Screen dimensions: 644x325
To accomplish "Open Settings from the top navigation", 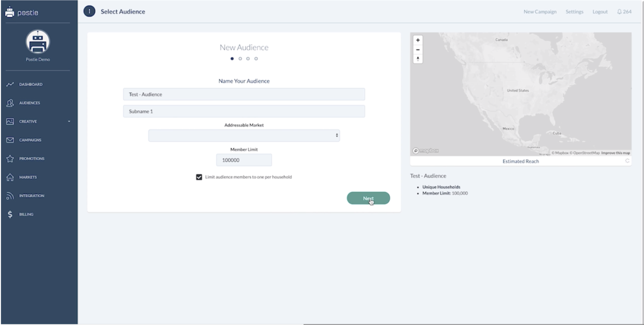I will point(574,12).
